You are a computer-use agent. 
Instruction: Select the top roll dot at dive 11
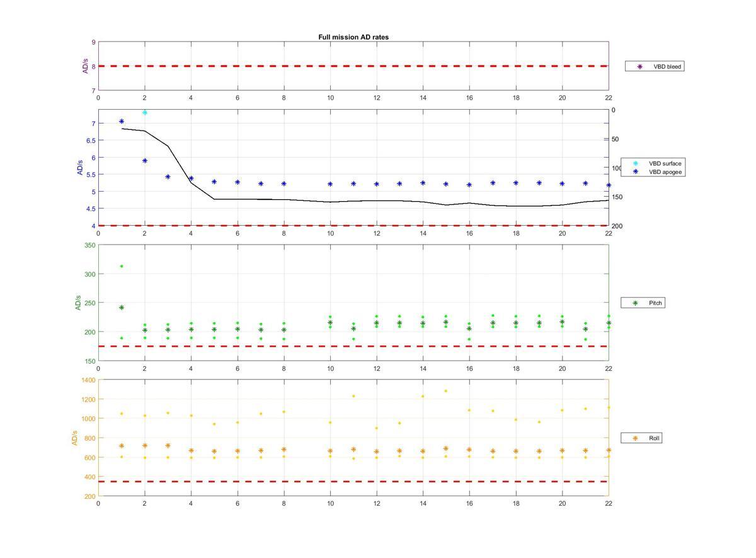(353, 396)
